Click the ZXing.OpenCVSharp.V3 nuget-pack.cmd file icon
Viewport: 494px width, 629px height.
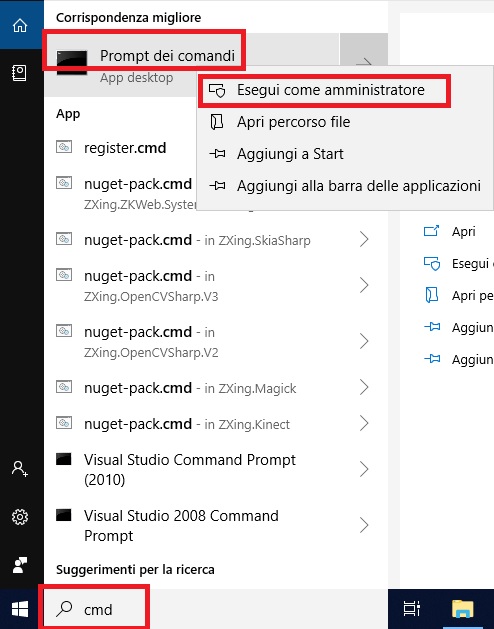64,275
